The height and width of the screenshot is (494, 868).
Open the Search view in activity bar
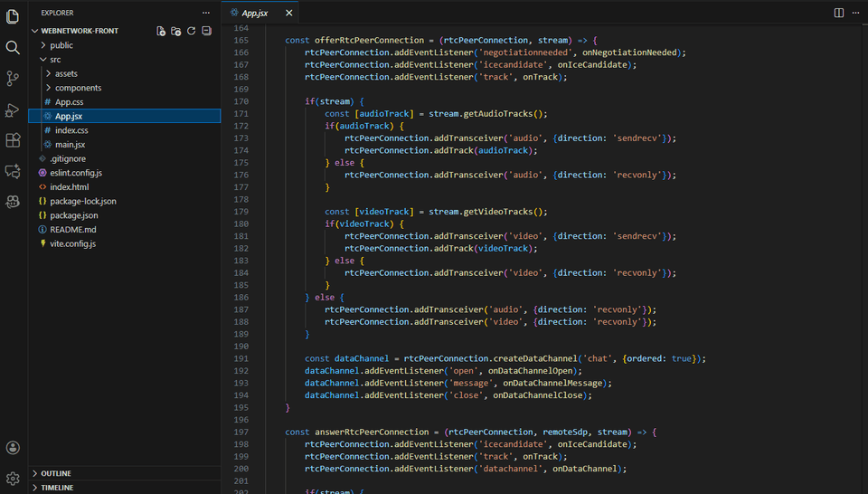pos(13,47)
